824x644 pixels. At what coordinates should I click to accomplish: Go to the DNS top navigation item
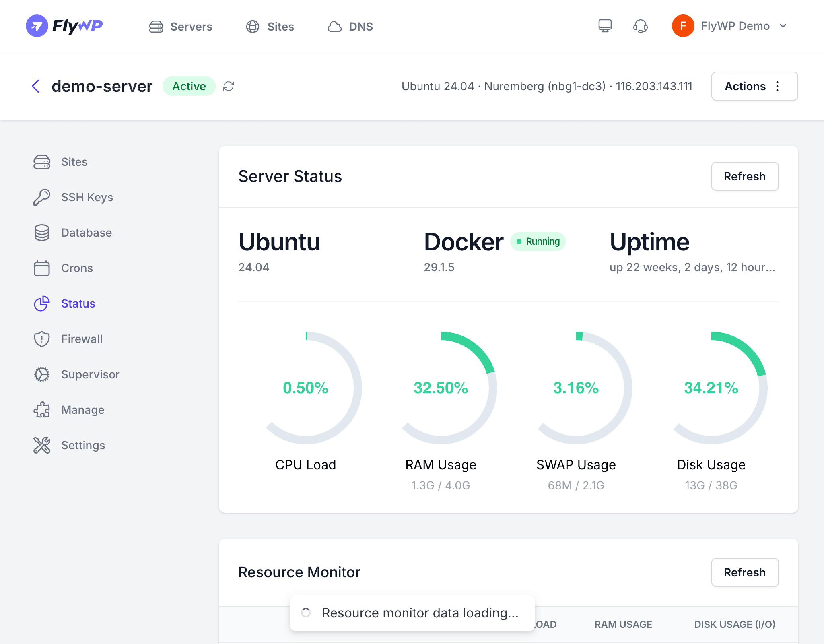click(350, 27)
